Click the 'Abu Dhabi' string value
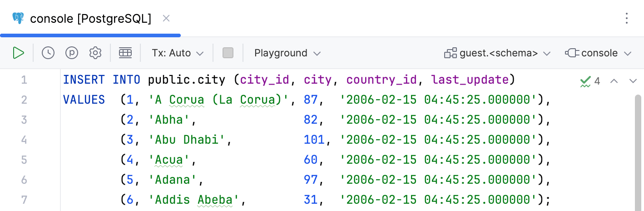 tap(187, 140)
